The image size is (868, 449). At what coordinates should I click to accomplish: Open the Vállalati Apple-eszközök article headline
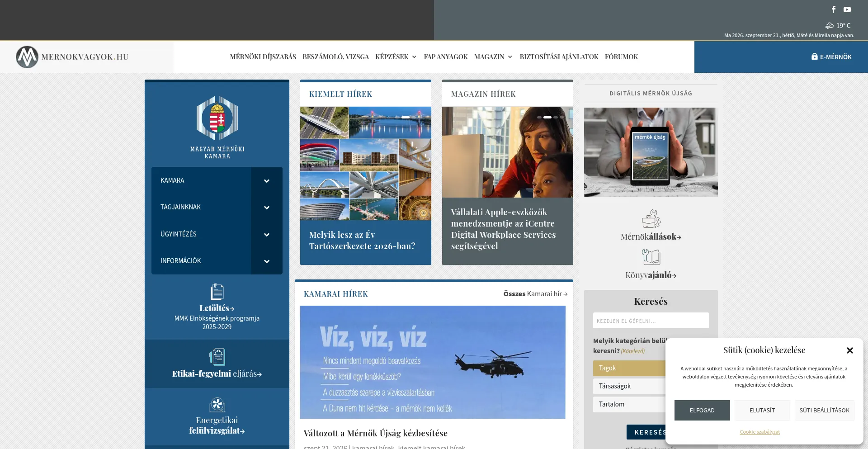504,229
